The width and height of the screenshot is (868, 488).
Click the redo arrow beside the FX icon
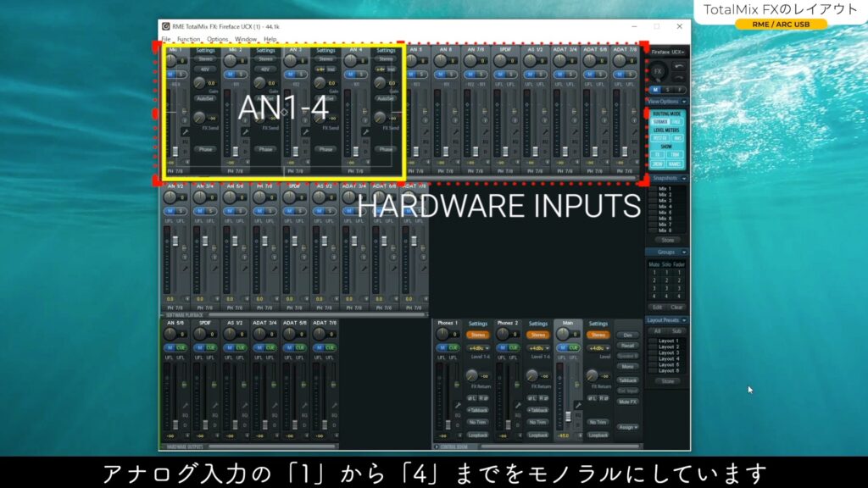click(678, 77)
